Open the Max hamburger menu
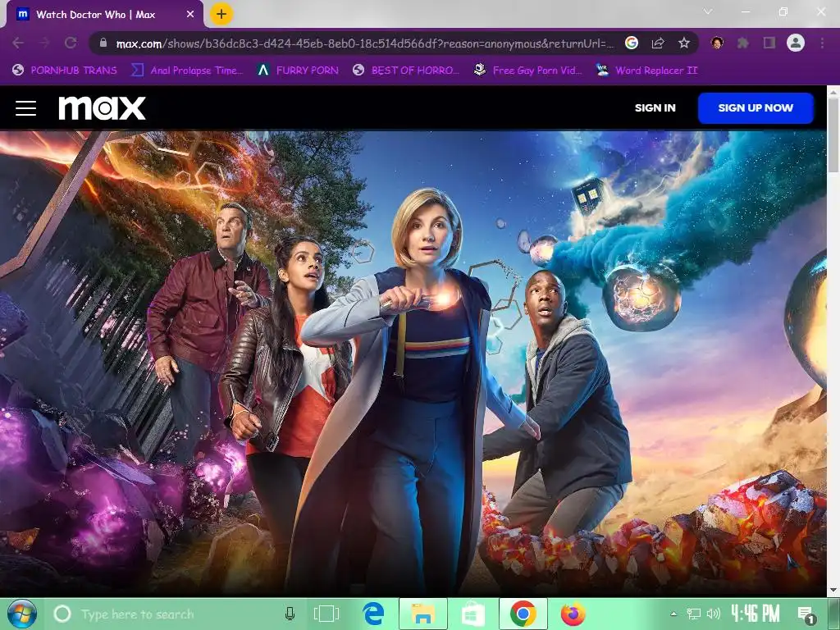The image size is (840, 630). (25, 108)
